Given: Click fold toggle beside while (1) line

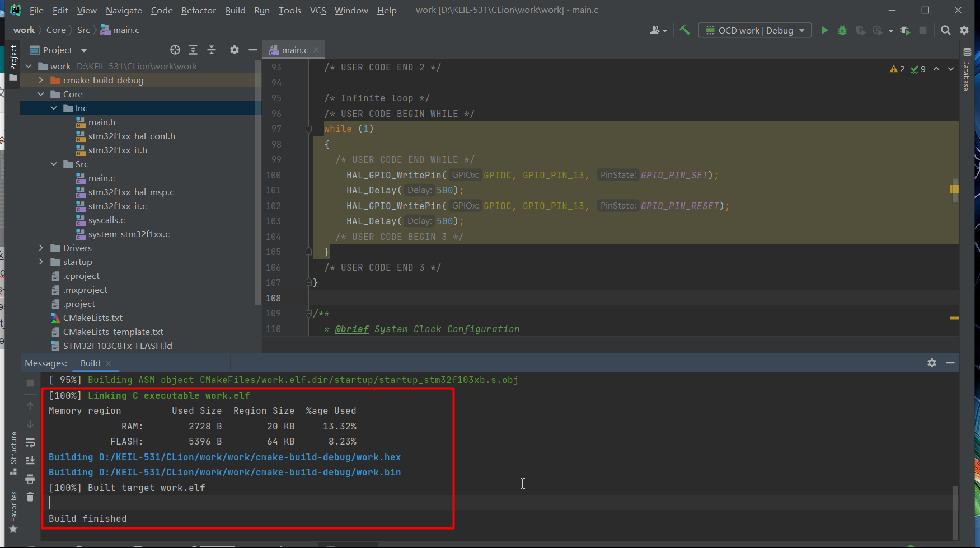Looking at the screenshot, I should point(308,129).
